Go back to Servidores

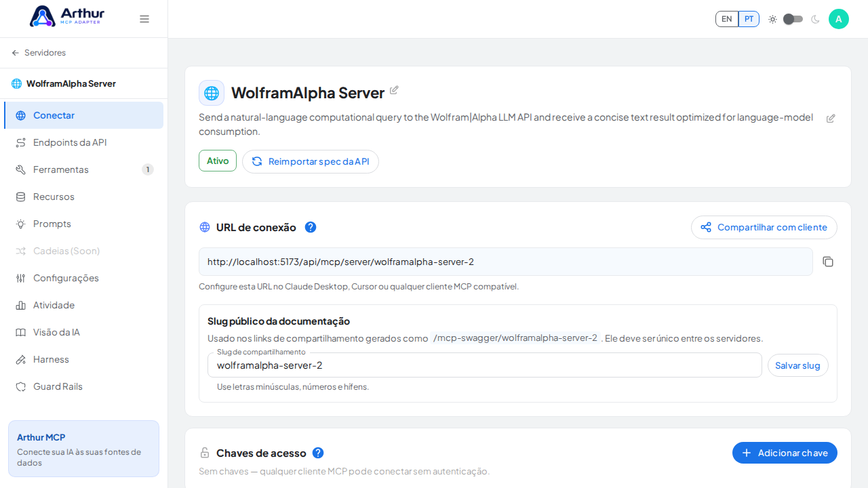click(x=39, y=53)
